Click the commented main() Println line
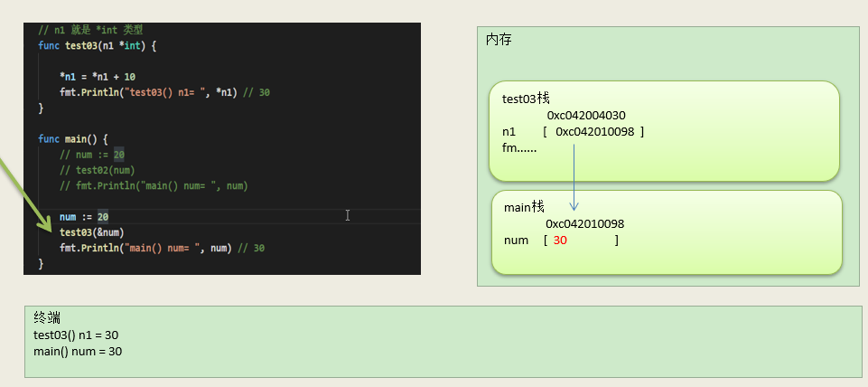868x387 pixels. [x=154, y=185]
